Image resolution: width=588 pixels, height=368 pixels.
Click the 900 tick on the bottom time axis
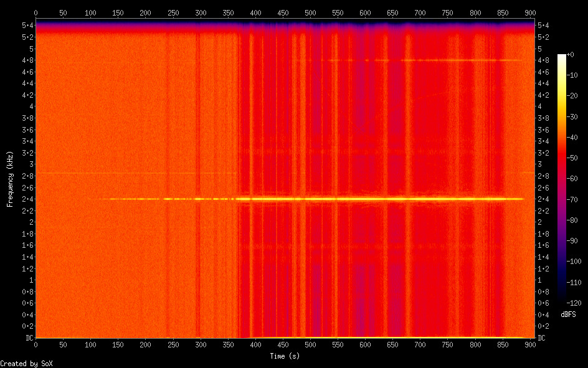531,344
